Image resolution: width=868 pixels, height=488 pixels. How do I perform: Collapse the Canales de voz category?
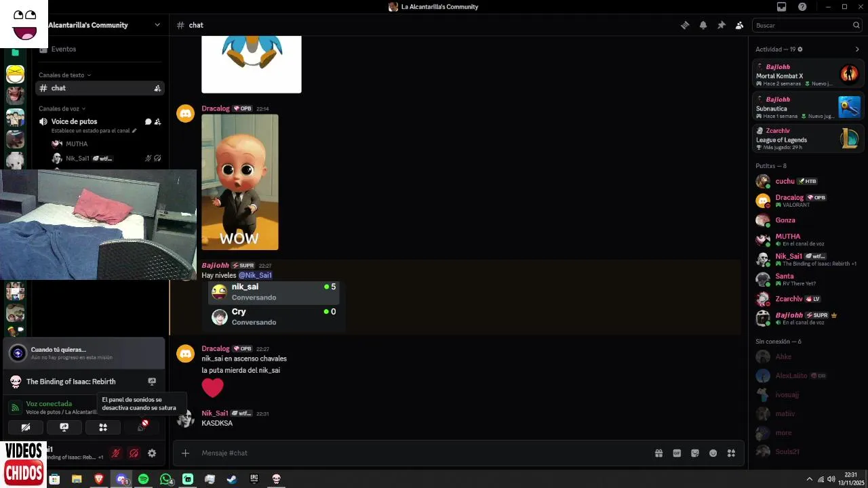click(62, 108)
